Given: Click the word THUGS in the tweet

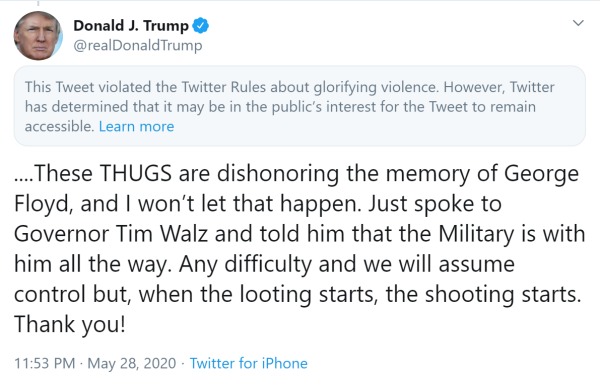Looking at the screenshot, I should click(x=136, y=173).
